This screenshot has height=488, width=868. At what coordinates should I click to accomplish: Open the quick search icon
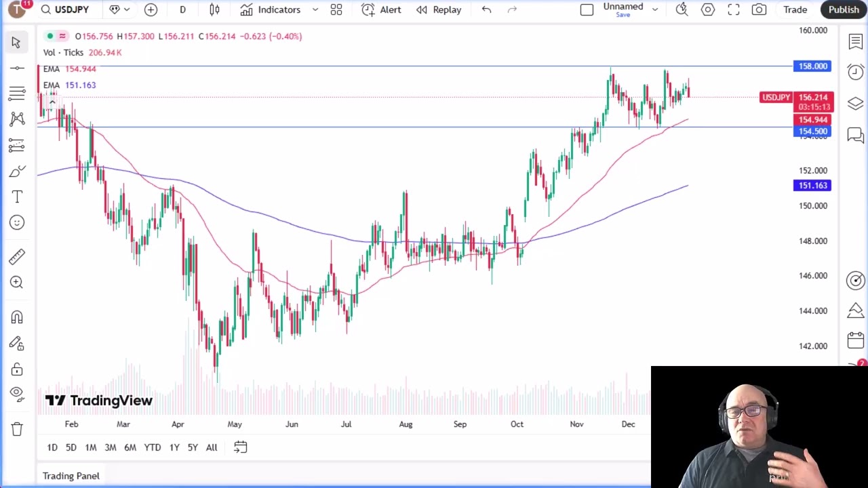(x=682, y=9)
